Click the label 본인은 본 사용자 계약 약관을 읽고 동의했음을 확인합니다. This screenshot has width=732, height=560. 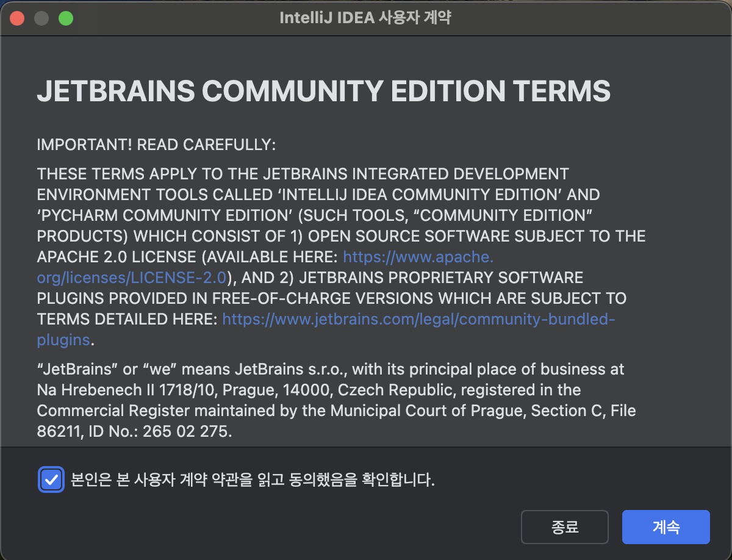coord(253,480)
